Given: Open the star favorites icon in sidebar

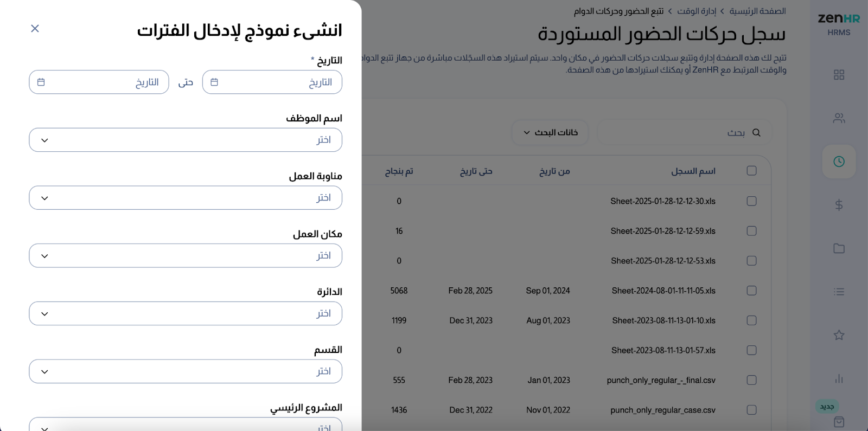Looking at the screenshot, I should tap(839, 335).
